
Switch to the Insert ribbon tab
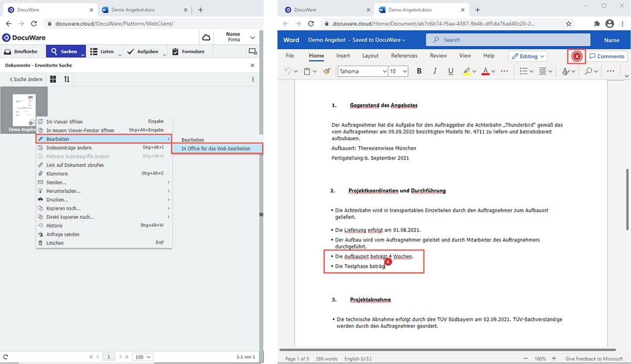pos(343,55)
